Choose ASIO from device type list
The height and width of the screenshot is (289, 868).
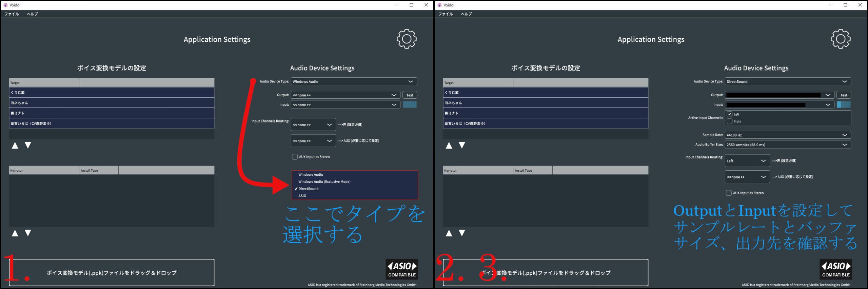point(355,196)
